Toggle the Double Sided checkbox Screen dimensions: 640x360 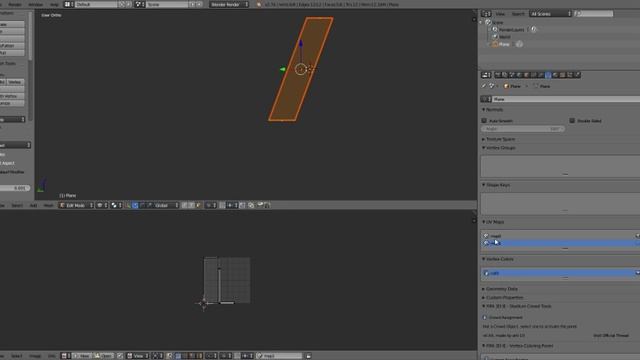(572, 121)
